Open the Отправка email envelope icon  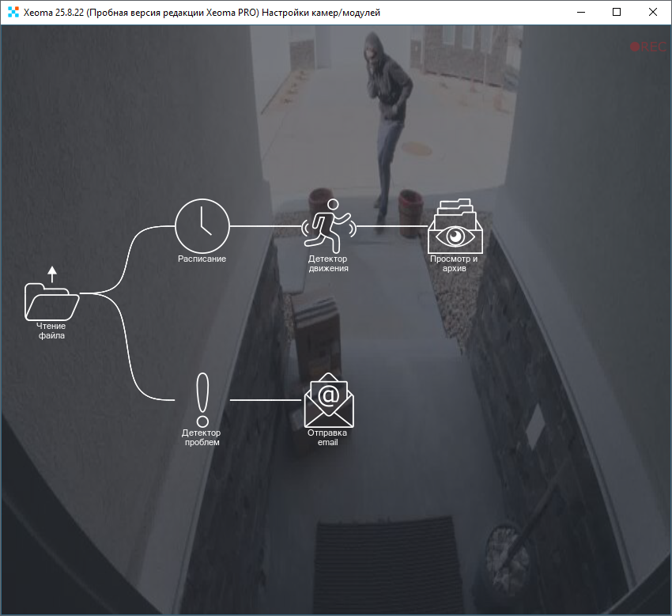point(329,400)
